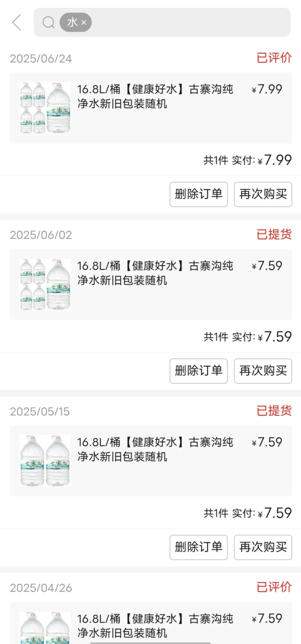Click the search magnifier icon
Screen dimensions: 301x644
click(48, 23)
